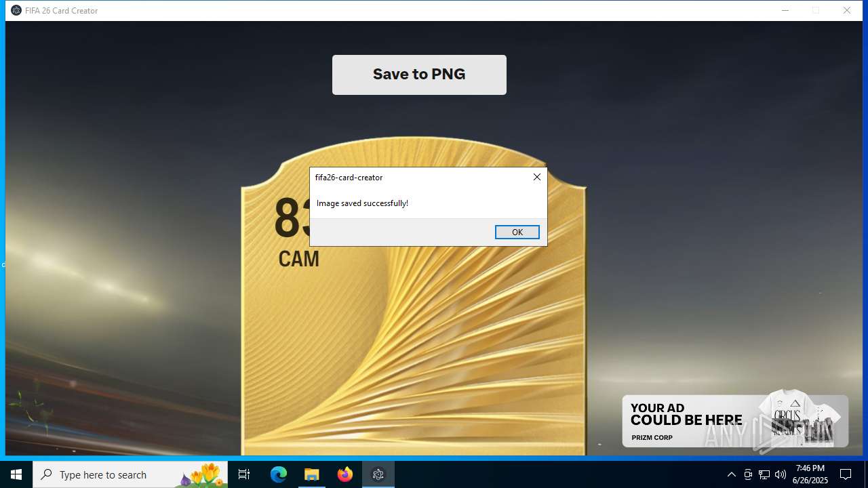Open the Windows Start menu
The image size is (868, 488).
click(x=16, y=474)
